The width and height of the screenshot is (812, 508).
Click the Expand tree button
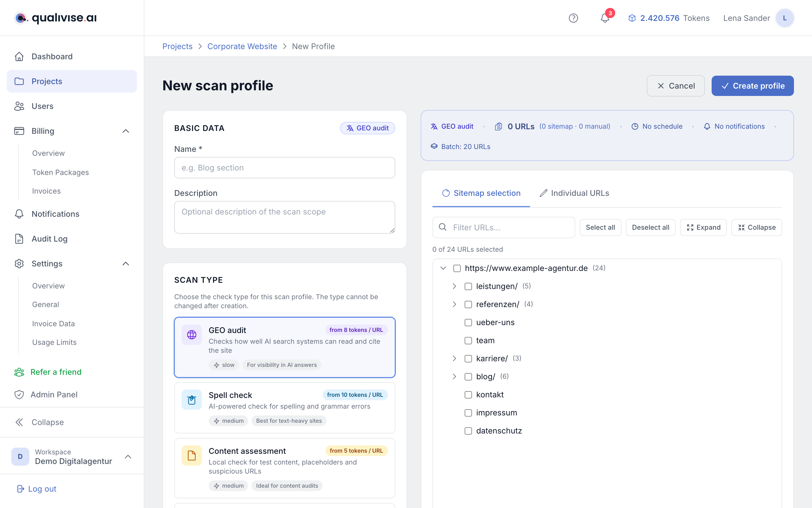pos(703,227)
